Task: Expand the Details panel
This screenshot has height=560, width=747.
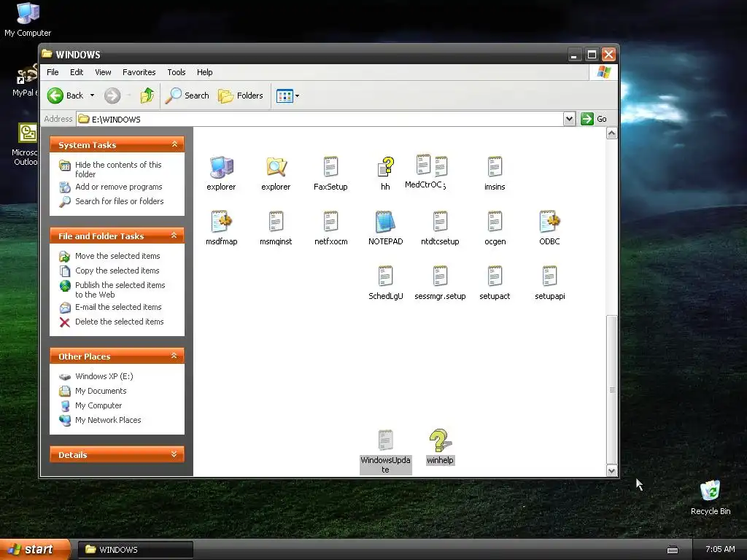Action: (x=174, y=454)
